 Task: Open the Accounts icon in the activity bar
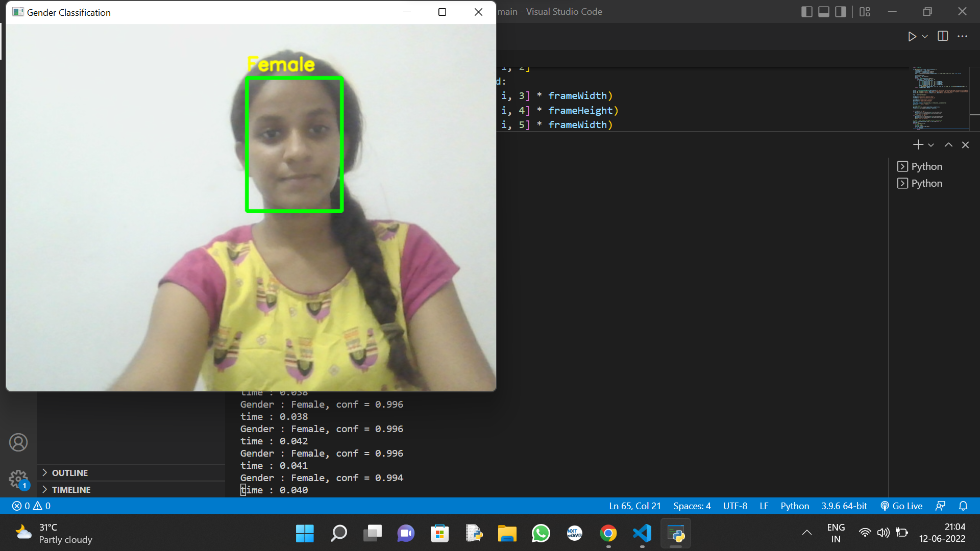point(18,442)
